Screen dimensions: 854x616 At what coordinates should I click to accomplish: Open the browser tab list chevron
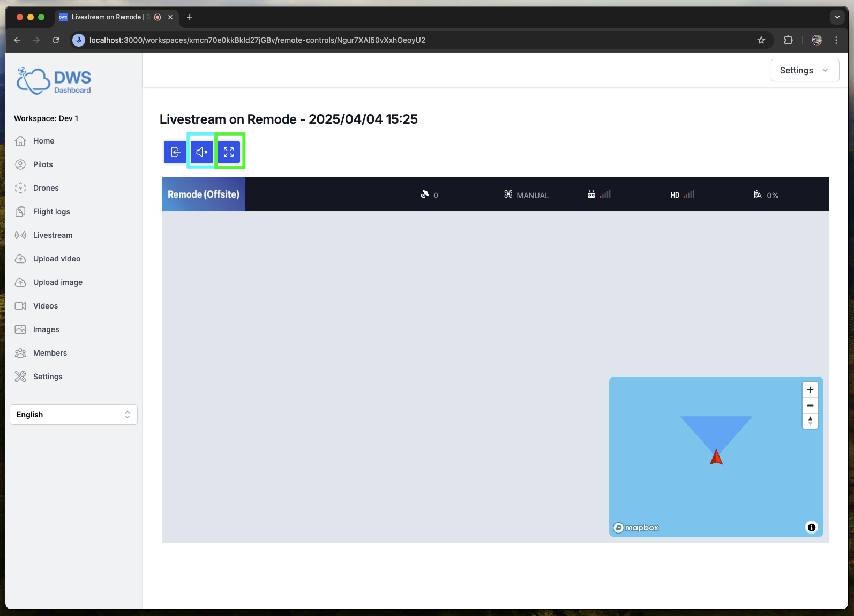tap(837, 17)
